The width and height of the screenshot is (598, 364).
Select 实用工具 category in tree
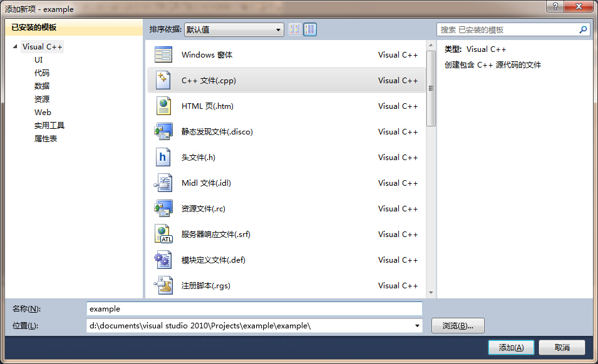tap(49, 126)
